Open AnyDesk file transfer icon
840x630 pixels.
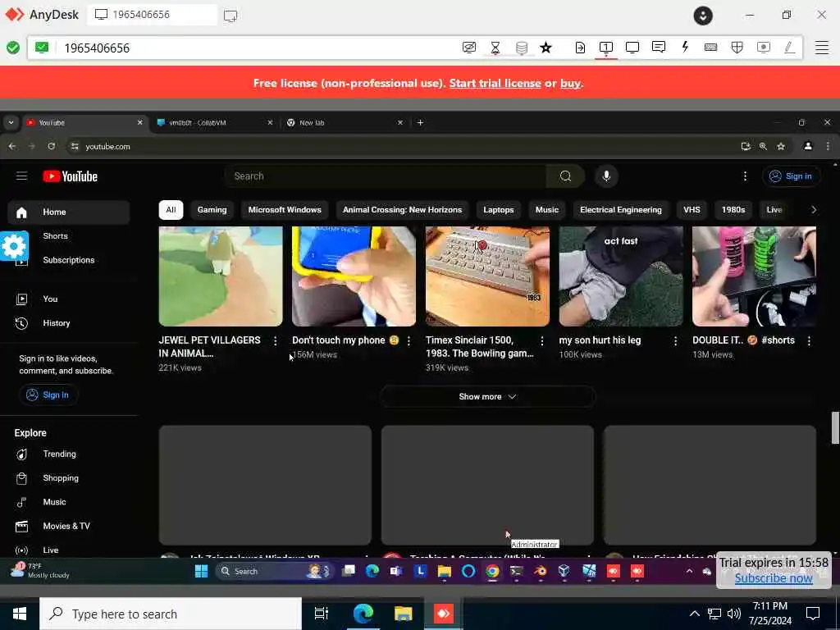(x=580, y=48)
